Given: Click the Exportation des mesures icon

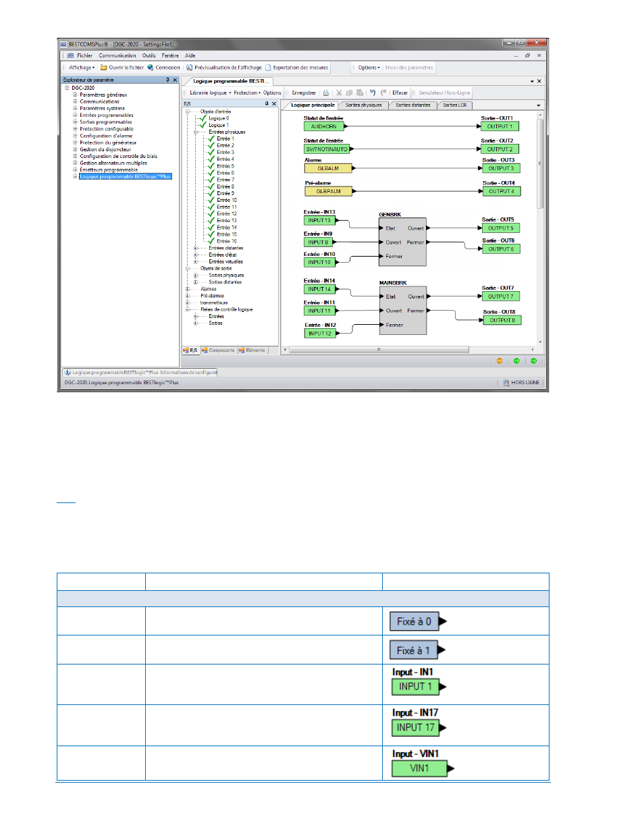Looking at the screenshot, I should pyautogui.click(x=268, y=68).
